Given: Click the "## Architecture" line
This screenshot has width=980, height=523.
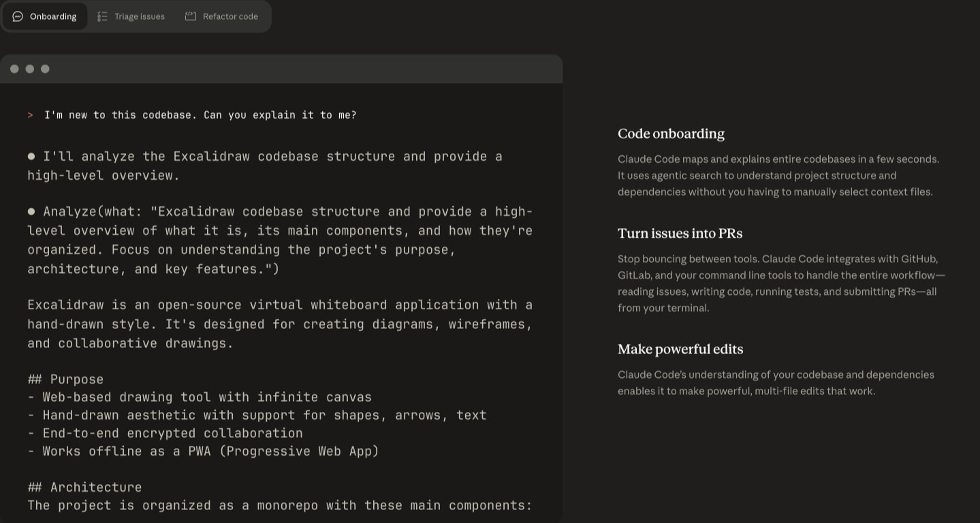Looking at the screenshot, I should click(84, 487).
